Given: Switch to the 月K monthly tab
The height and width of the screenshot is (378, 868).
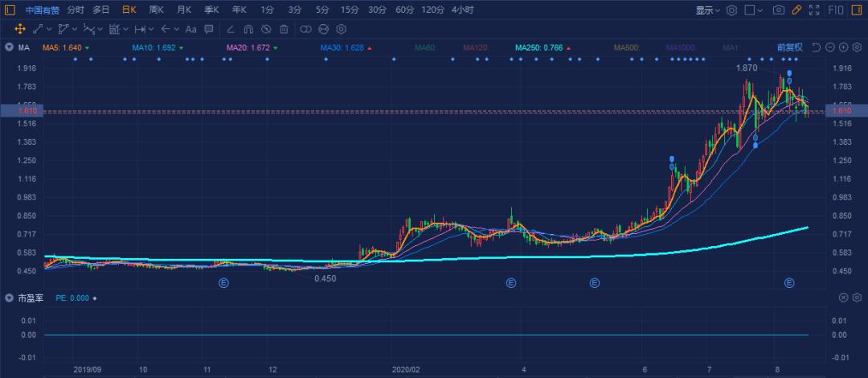Looking at the screenshot, I should 184,10.
